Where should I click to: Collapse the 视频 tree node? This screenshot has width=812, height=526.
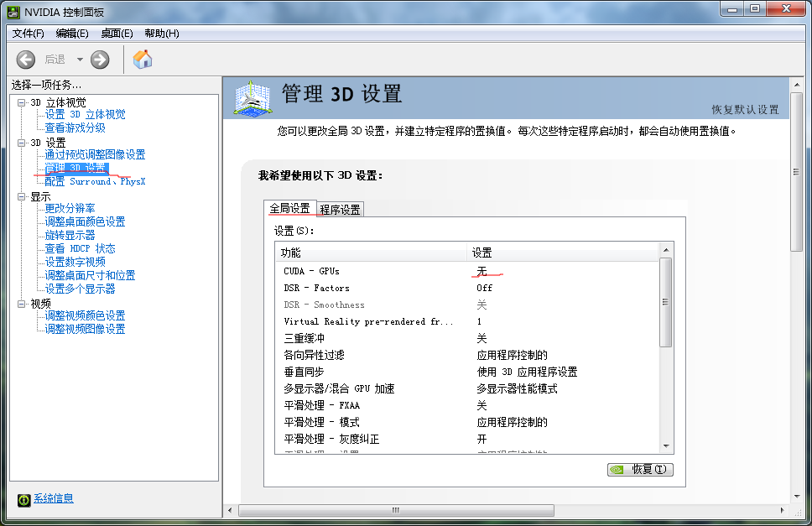pos(21,304)
